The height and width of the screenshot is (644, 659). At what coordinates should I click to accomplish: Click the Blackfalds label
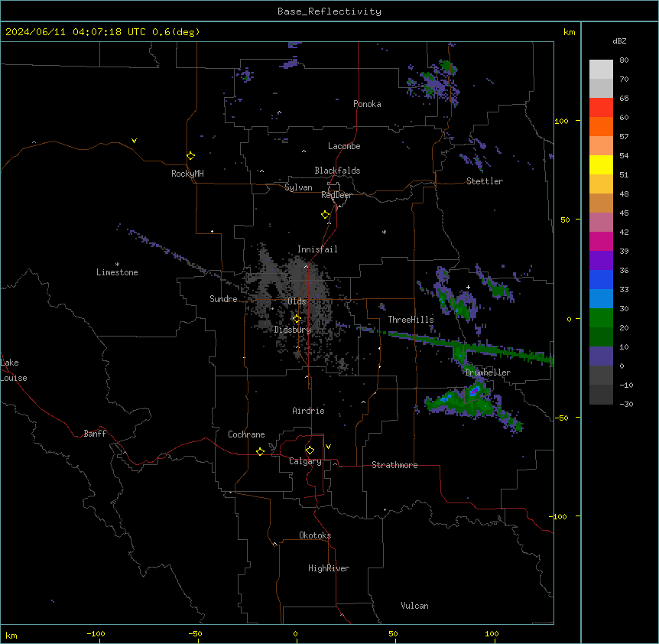337,171
